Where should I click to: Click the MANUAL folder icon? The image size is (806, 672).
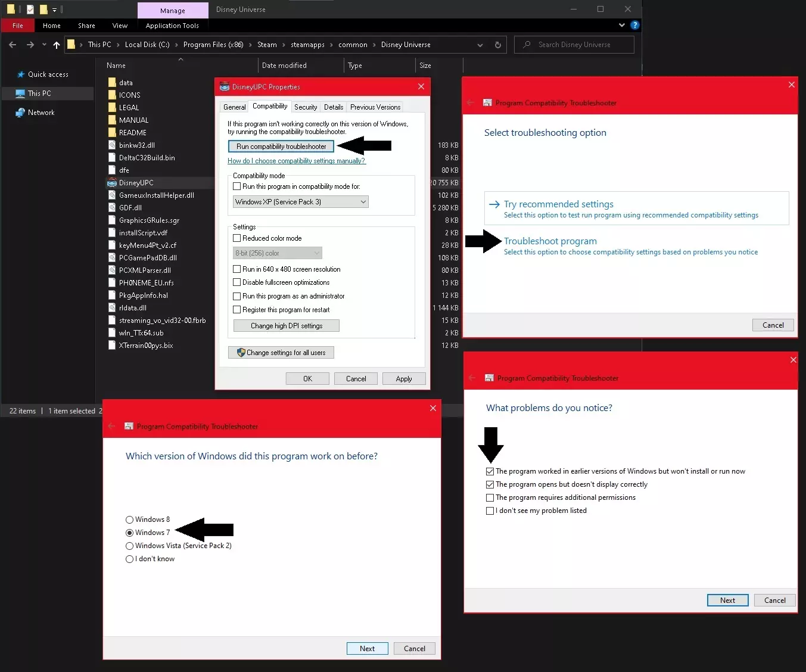point(112,120)
